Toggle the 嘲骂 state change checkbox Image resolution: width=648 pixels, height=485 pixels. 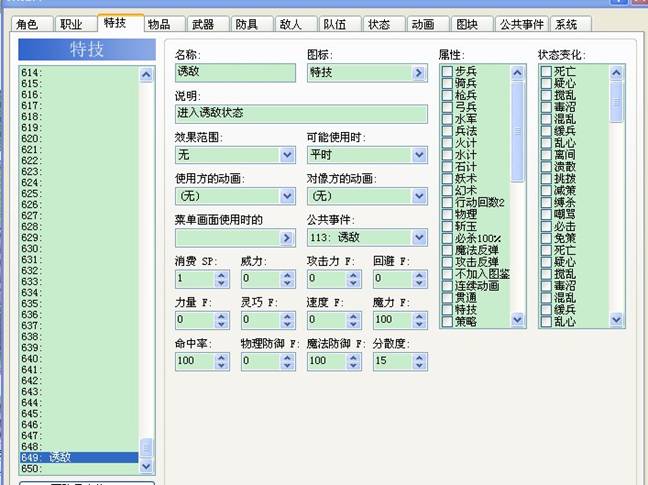pos(546,214)
